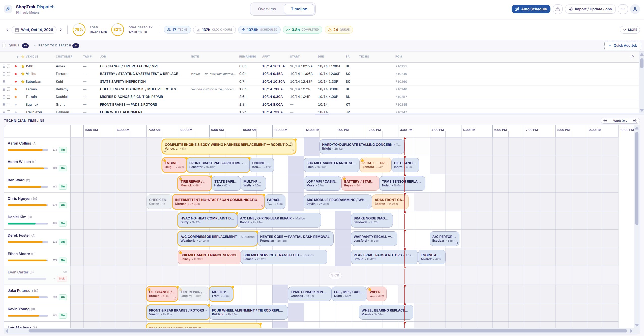The image size is (644, 336).
Task: Click the zoom-in magnifier on timeline
Action: (605, 121)
